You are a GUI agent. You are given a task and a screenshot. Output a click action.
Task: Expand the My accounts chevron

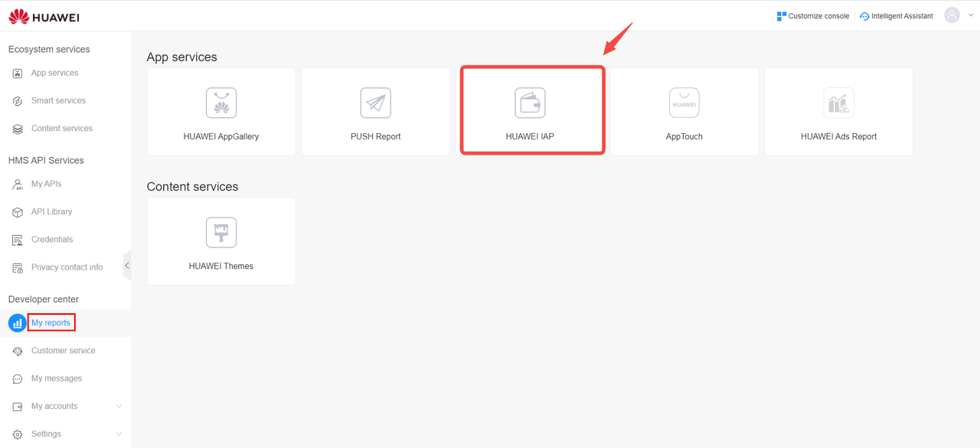[x=119, y=407]
